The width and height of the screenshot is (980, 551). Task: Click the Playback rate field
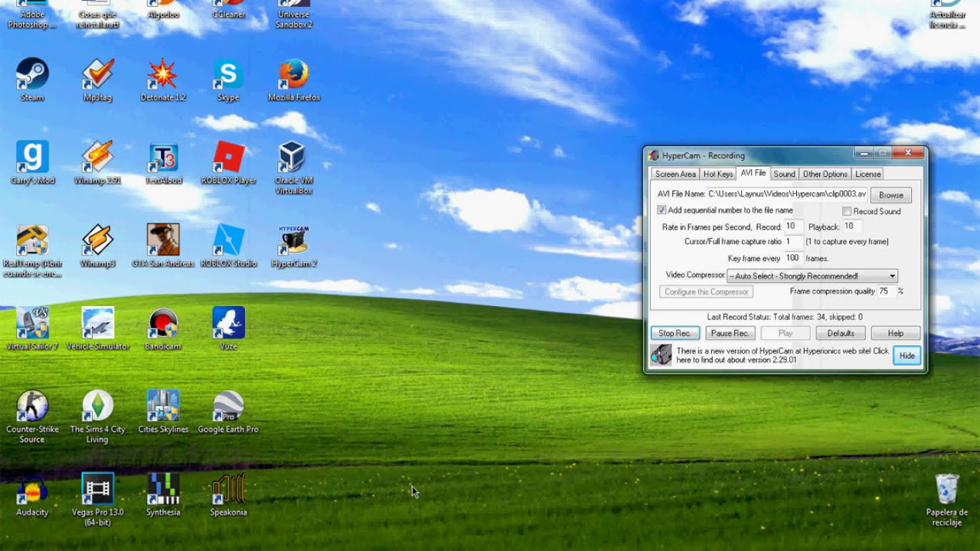click(x=853, y=227)
